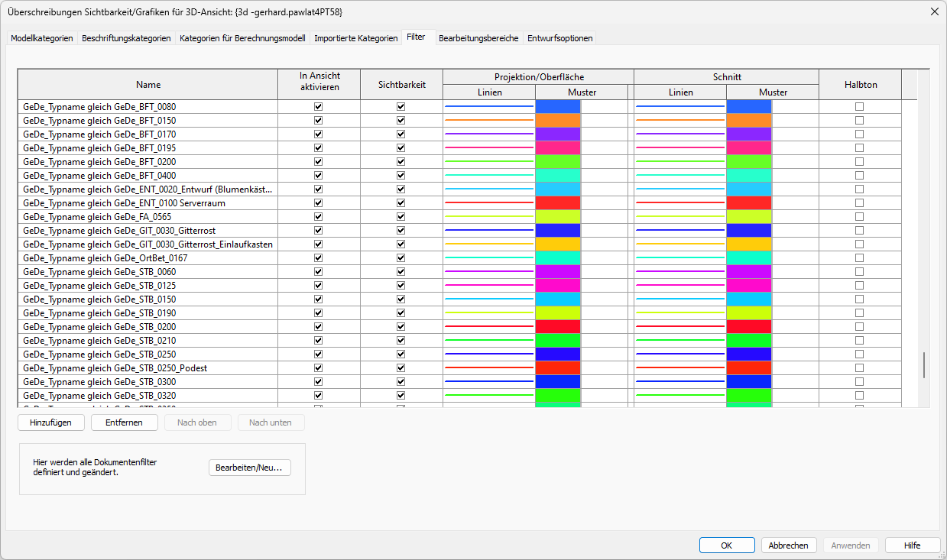Image resolution: width=947 pixels, height=560 pixels.
Task: Open the Beschriftungskategorien tab
Action: [125, 37]
